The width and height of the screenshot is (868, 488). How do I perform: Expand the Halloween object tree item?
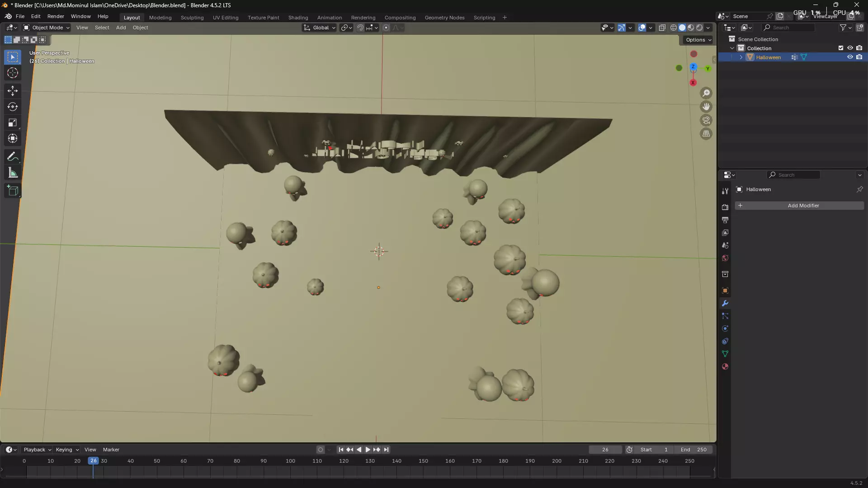(x=741, y=57)
